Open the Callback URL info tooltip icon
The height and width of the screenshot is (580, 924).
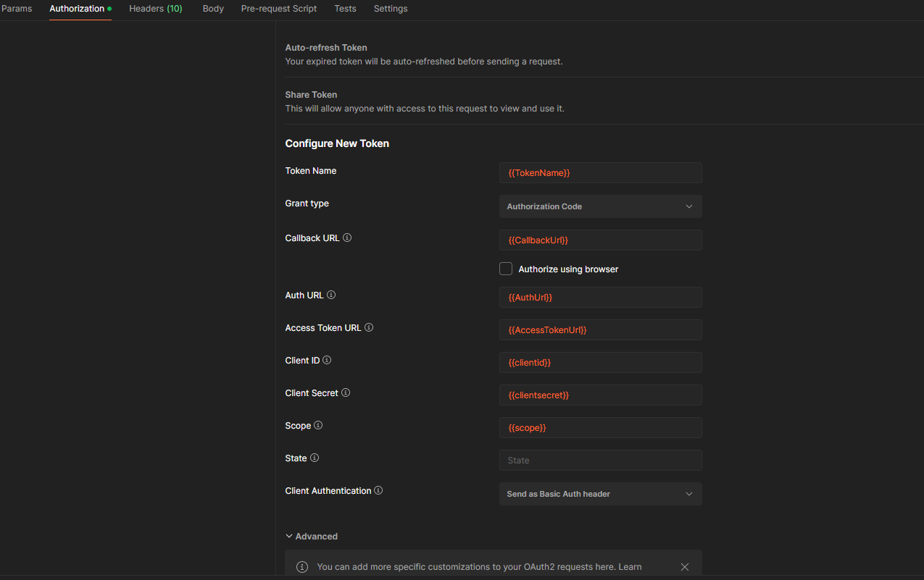point(347,238)
